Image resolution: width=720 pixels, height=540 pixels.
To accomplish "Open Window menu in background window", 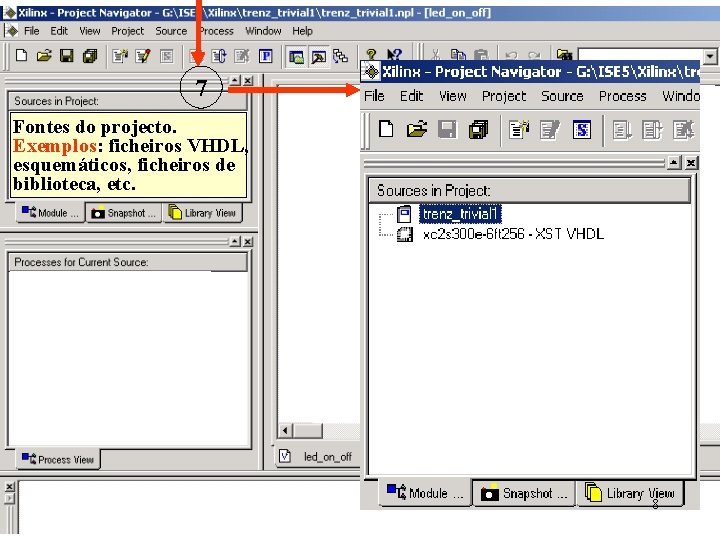I will point(263,31).
